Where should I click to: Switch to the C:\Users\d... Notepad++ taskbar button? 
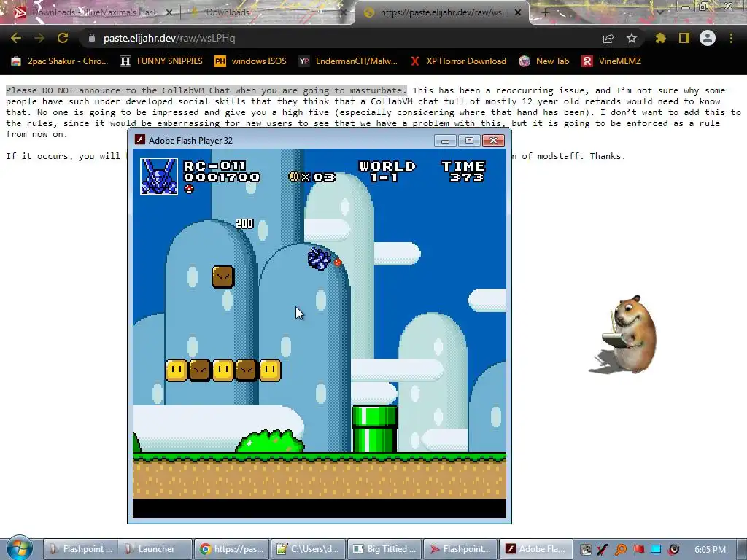pyautogui.click(x=309, y=549)
